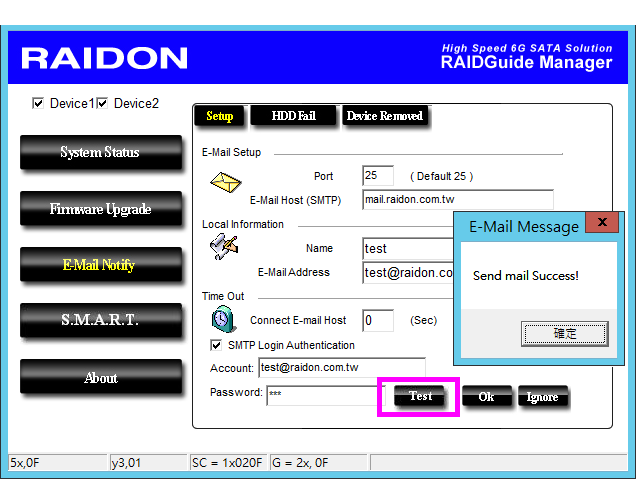Show the About page
The width and height of the screenshot is (636, 480).
point(101,377)
